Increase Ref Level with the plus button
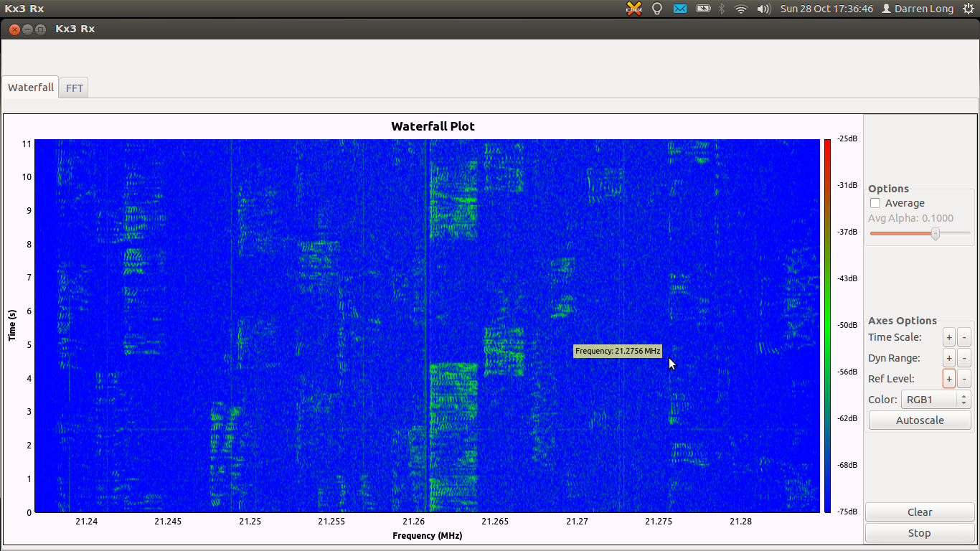The height and width of the screenshot is (551, 980). (x=948, y=378)
